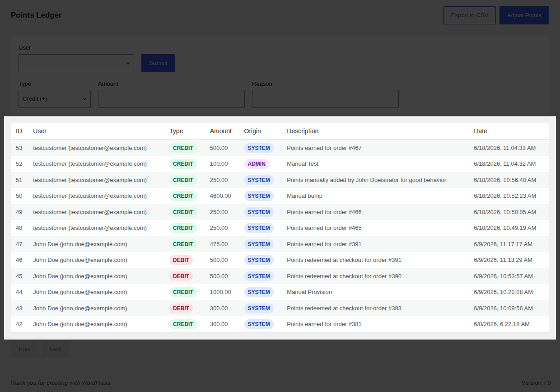Click the Submit button

pyautogui.click(x=158, y=63)
